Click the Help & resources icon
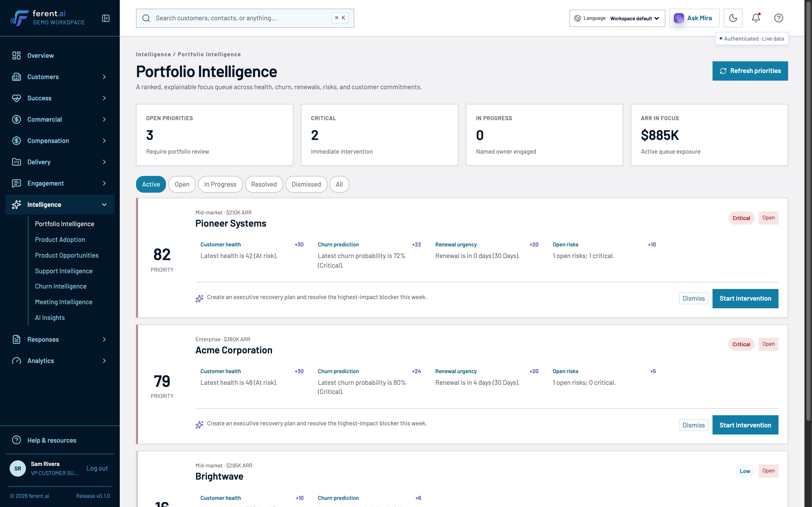This screenshot has height=507, width=812. click(16, 440)
